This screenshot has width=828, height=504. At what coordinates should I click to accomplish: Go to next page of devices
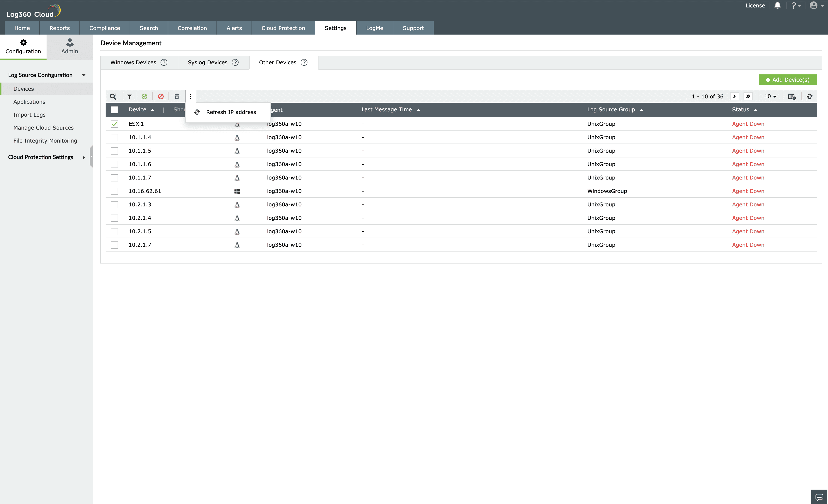click(735, 96)
